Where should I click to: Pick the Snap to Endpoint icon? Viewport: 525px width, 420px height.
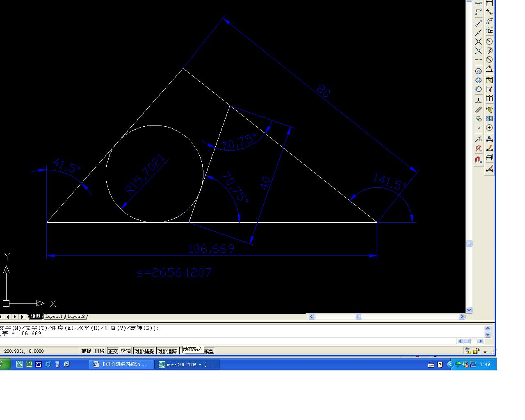[x=479, y=23]
